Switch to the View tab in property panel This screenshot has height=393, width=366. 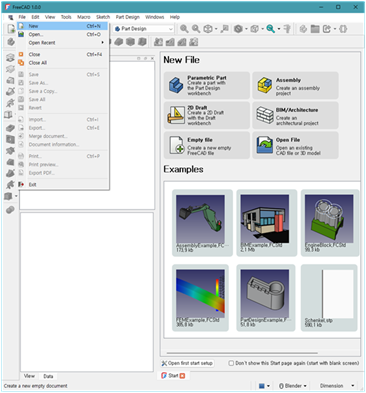[x=29, y=376]
